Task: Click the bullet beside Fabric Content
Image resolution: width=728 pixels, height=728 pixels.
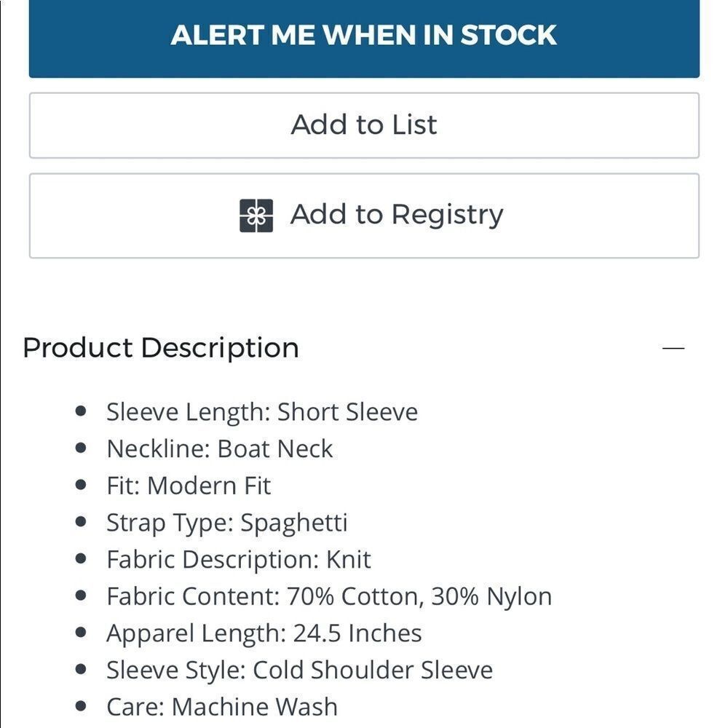Action: [81, 596]
